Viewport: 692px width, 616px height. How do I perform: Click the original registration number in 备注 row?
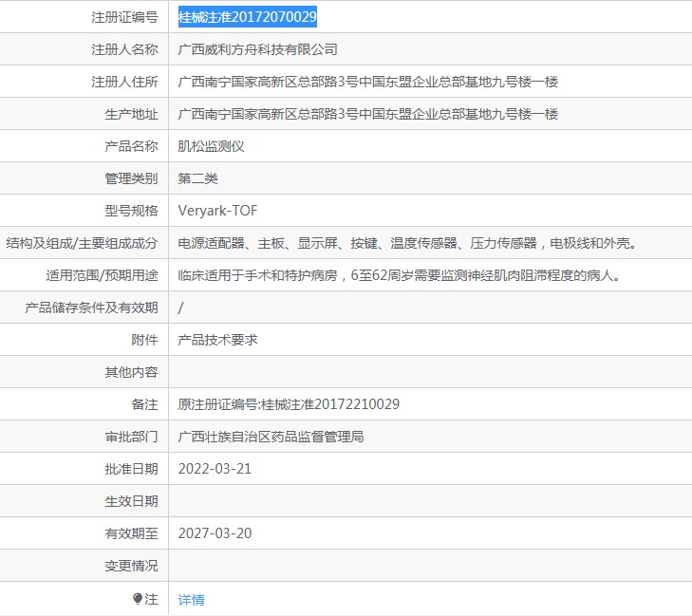289,404
